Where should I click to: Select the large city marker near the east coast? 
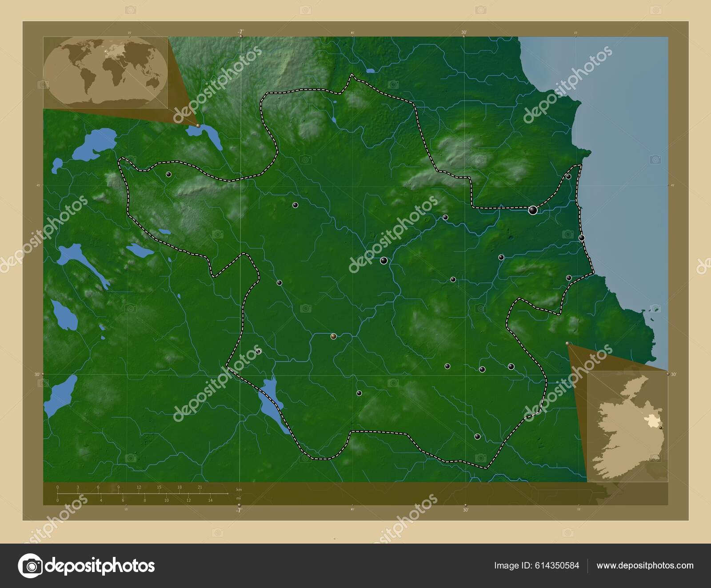click(x=533, y=209)
